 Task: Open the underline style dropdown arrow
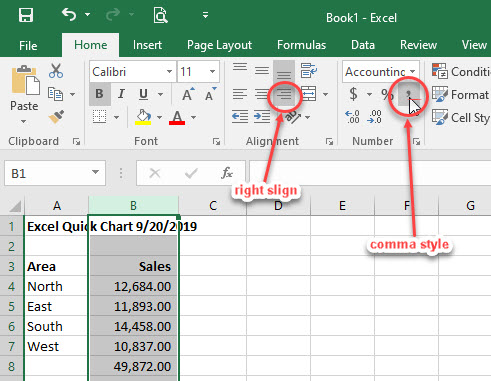160,94
